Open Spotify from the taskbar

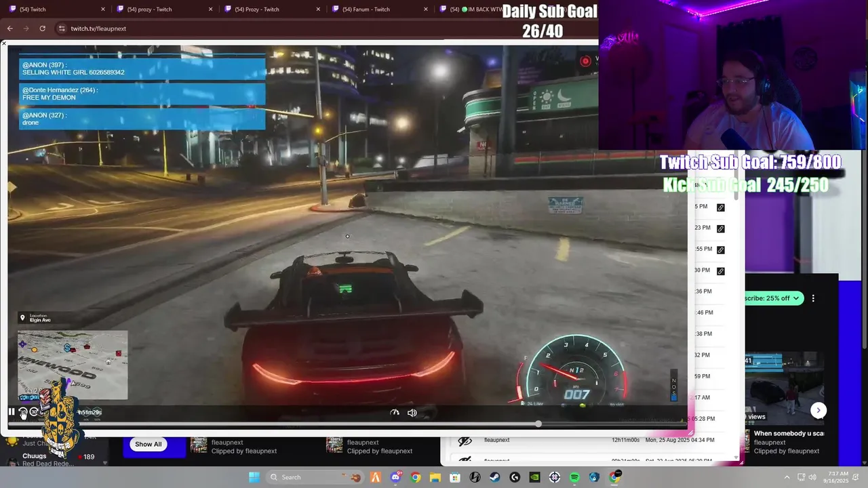coord(574,477)
